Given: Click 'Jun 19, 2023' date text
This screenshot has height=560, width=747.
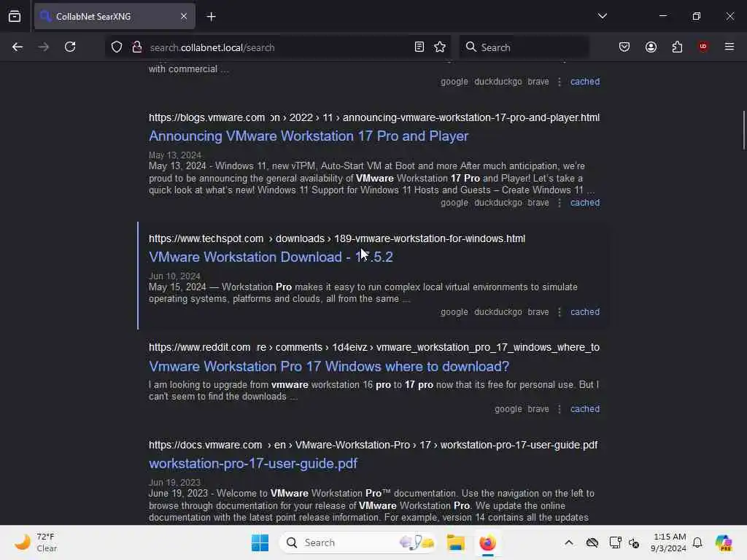Looking at the screenshot, I should 174,483.
